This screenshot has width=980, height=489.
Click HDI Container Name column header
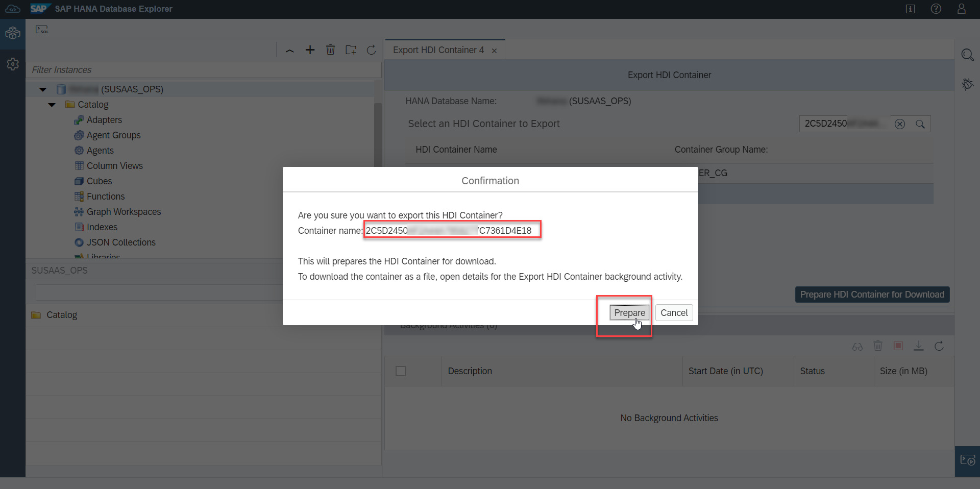[x=456, y=150]
